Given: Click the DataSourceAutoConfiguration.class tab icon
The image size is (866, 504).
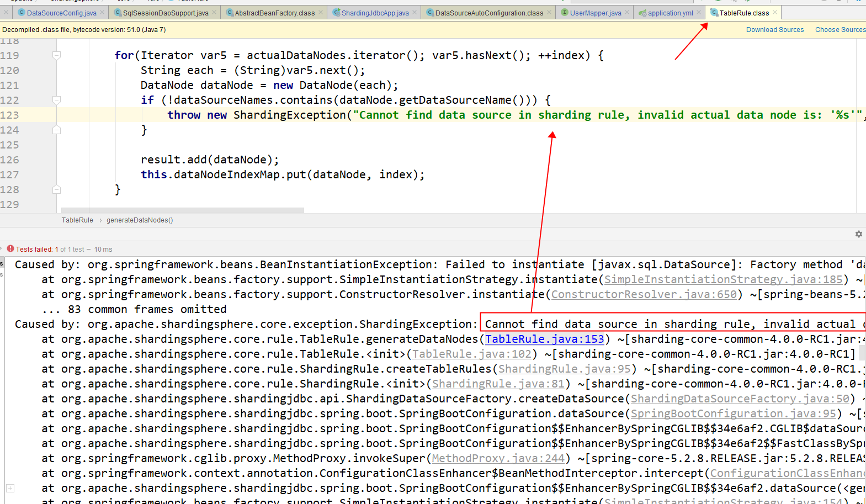Looking at the screenshot, I should 430,12.
